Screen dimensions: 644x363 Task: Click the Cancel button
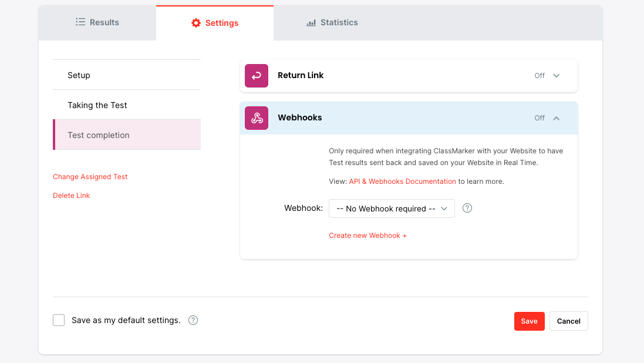pos(568,321)
